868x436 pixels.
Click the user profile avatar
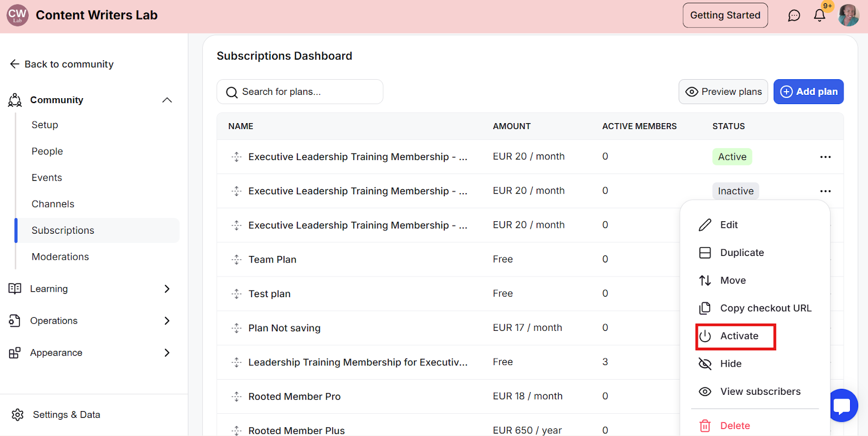[x=848, y=15]
